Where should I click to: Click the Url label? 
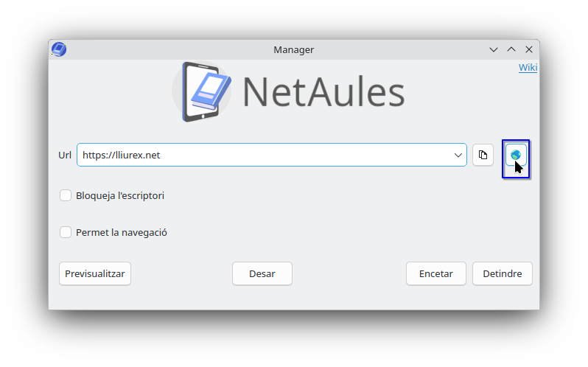point(65,155)
